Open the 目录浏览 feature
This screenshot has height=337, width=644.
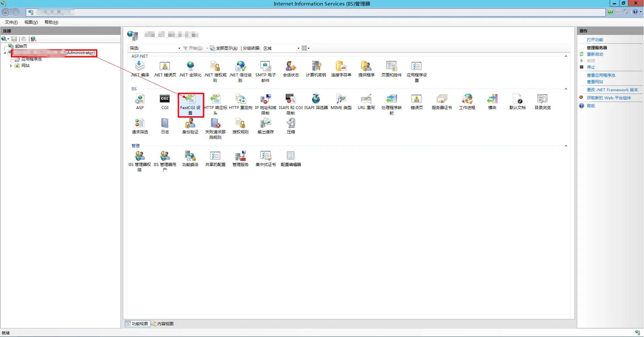click(543, 102)
